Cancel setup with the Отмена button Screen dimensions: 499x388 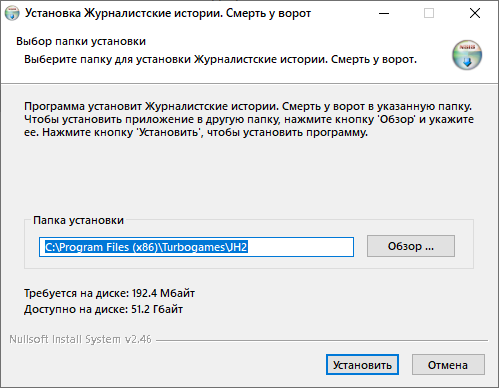[448, 365]
